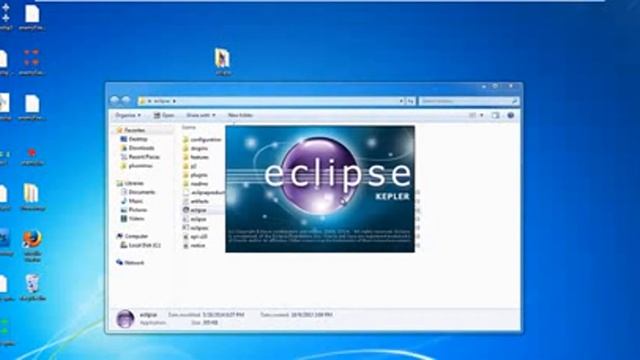The width and height of the screenshot is (640, 360).
Task: Click the Open button in the Explorer toolbar
Action: point(164,116)
